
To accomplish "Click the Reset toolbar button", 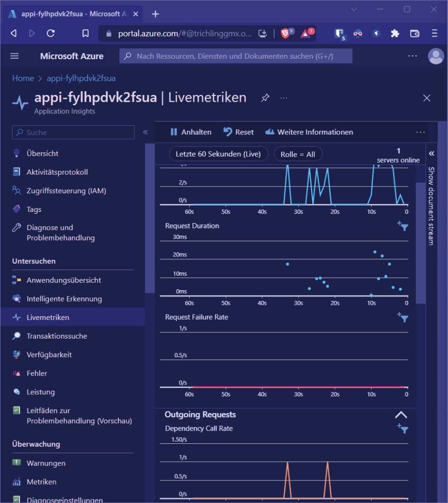I will click(238, 132).
